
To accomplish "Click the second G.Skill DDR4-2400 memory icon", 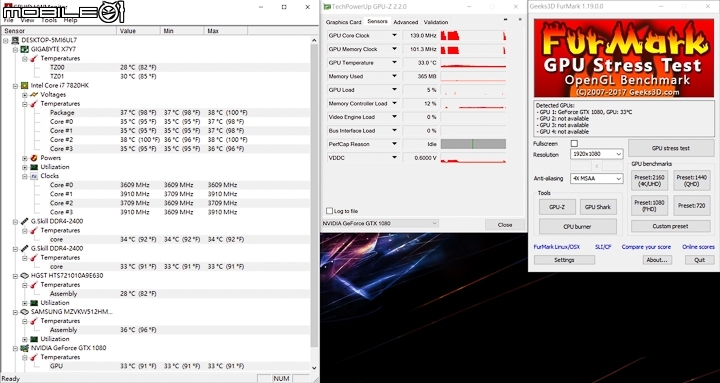I will (x=24, y=248).
